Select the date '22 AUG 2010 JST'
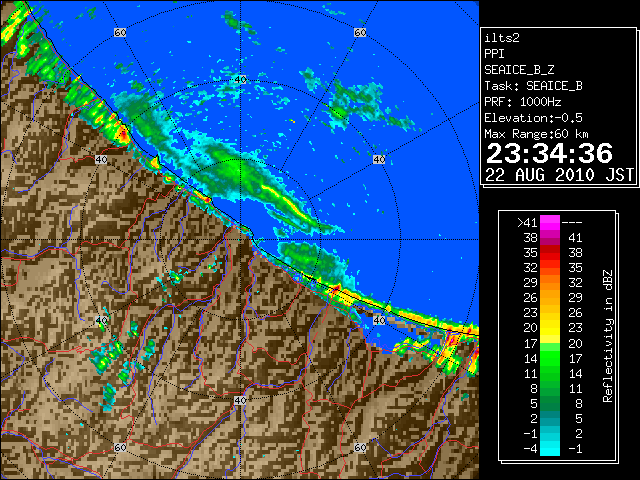This screenshot has height=480, width=640. tap(559, 175)
